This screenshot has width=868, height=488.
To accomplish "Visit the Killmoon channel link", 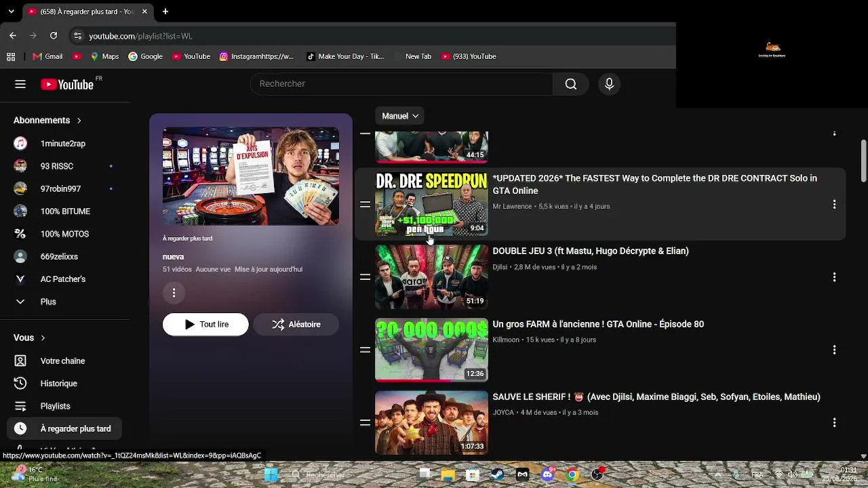I will click(506, 340).
